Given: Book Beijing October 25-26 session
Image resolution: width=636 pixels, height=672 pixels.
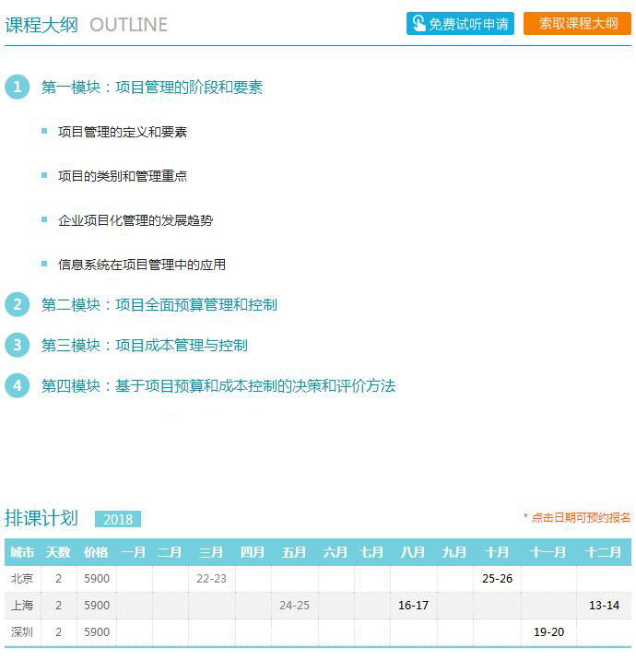Looking at the screenshot, I should point(497,579).
